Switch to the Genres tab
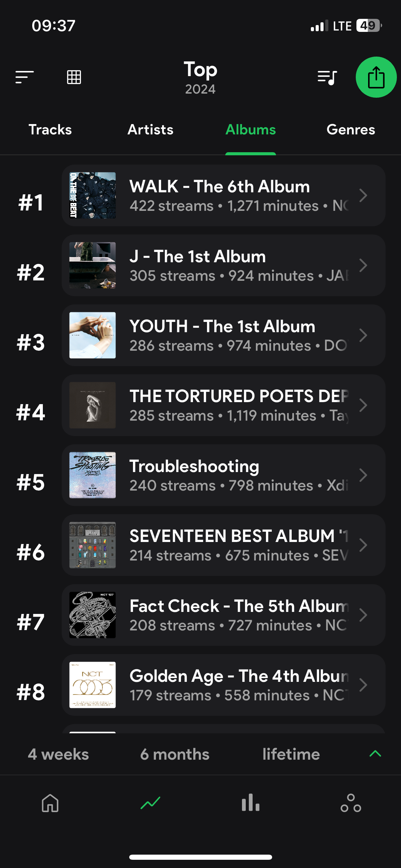This screenshot has height=868, width=401. coord(351,130)
